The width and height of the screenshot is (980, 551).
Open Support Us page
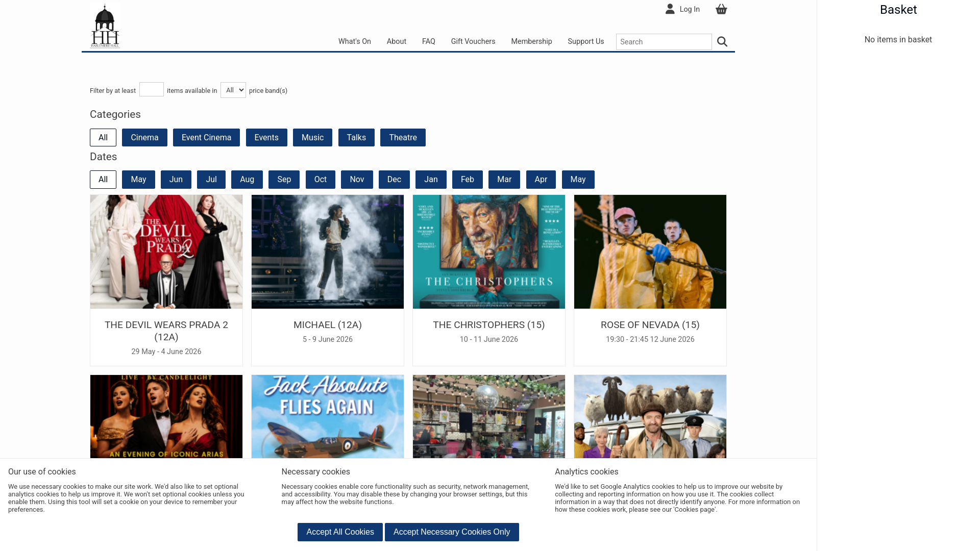pos(585,41)
